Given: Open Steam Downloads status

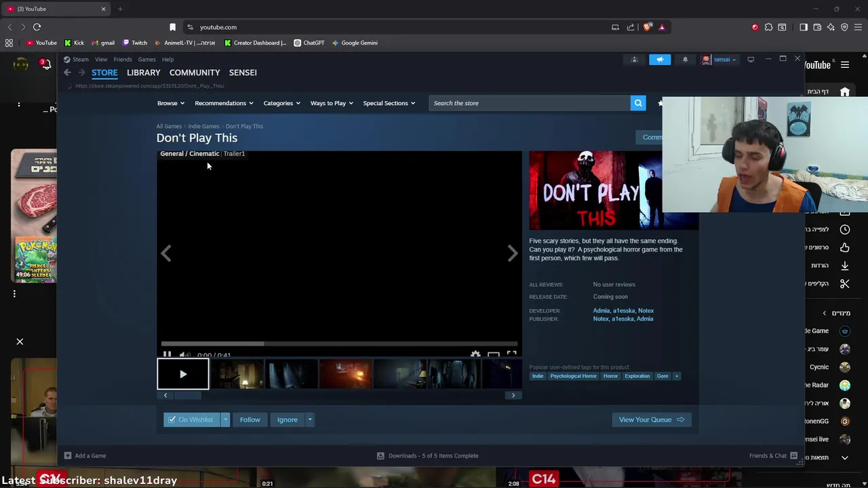Looking at the screenshot, I should 428,455.
